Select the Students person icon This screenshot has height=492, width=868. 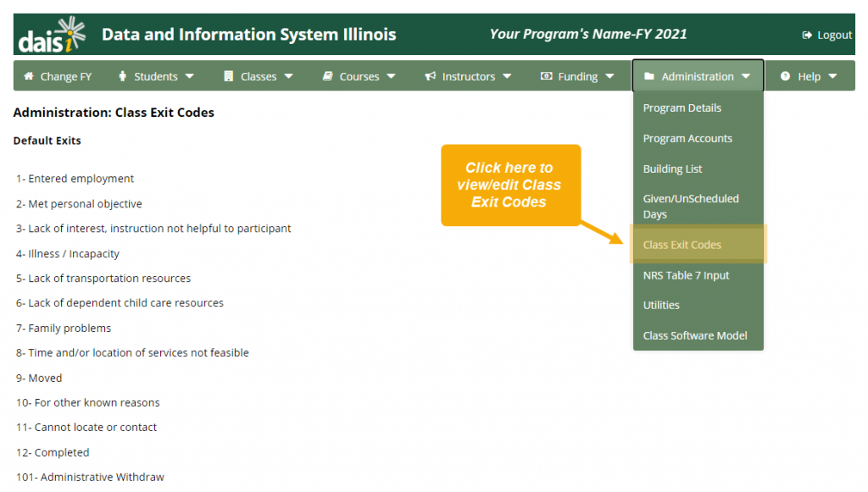pyautogui.click(x=123, y=75)
